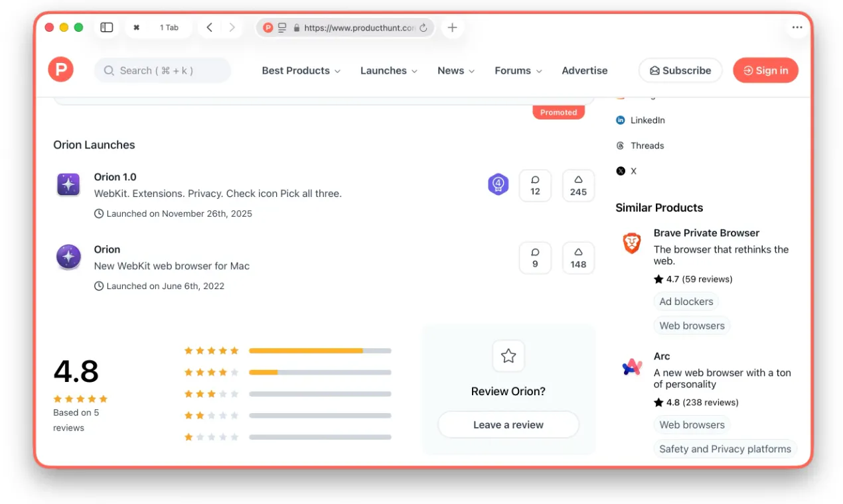Viewport: 843px width, 504px height.
Task: Toggle the browser sidebar icon
Action: 106,27
